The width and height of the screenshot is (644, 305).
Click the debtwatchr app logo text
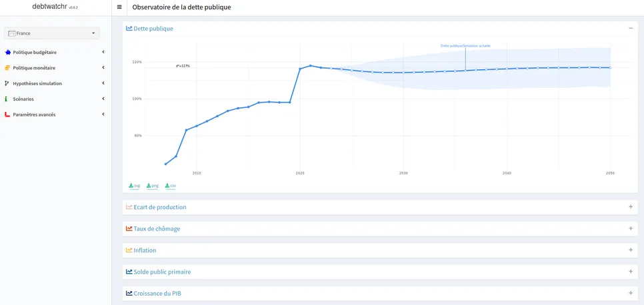pos(49,7)
